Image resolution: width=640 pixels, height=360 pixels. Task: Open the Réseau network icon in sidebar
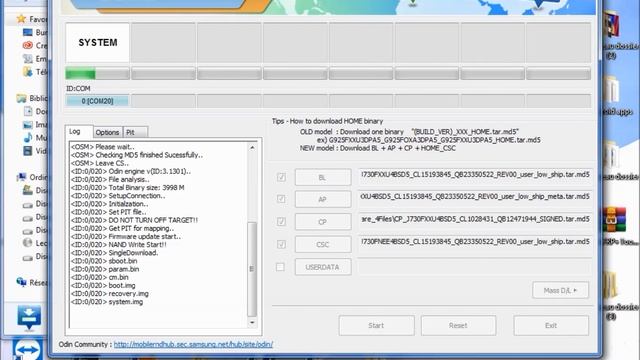(21, 282)
